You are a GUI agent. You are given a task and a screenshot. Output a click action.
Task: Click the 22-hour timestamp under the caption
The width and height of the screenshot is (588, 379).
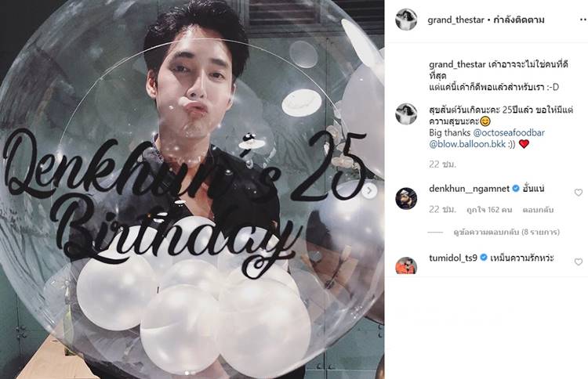(442, 164)
